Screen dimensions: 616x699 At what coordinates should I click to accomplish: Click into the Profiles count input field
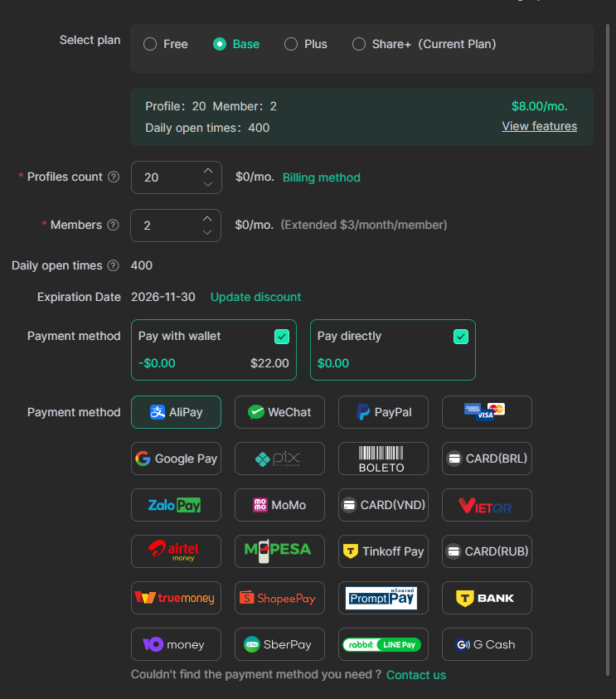pos(166,177)
